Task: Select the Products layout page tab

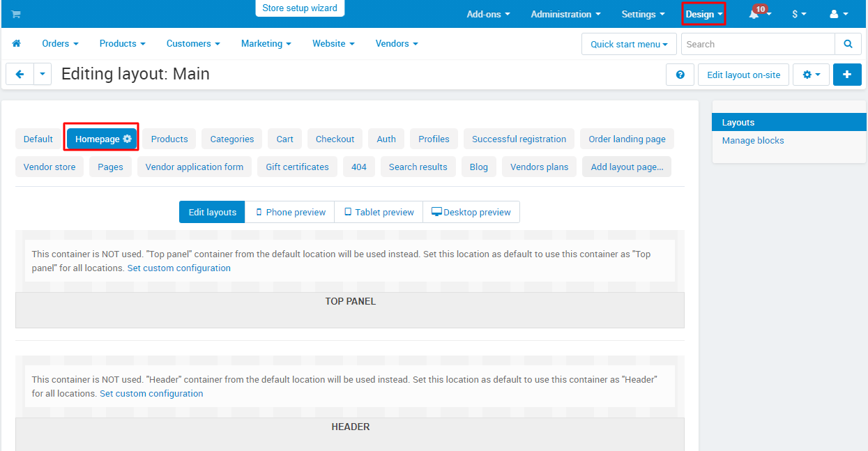Action: (169, 139)
